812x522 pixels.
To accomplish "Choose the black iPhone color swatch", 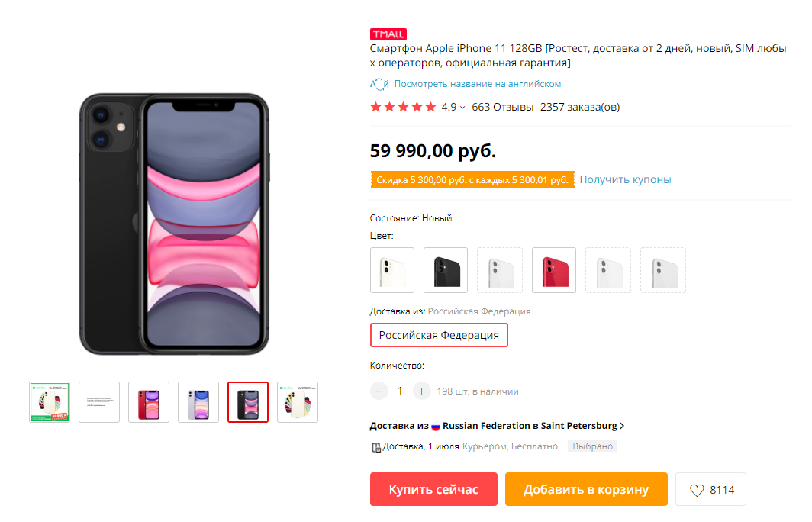I will pyautogui.click(x=446, y=270).
